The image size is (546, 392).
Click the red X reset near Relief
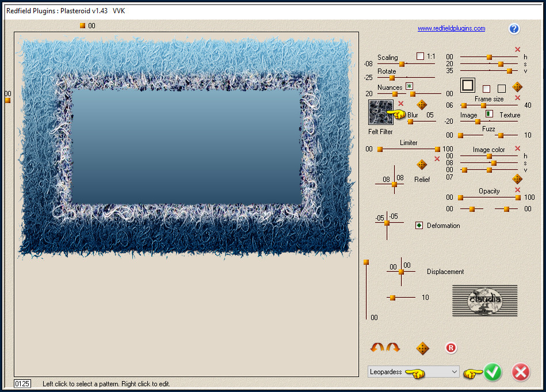437,159
